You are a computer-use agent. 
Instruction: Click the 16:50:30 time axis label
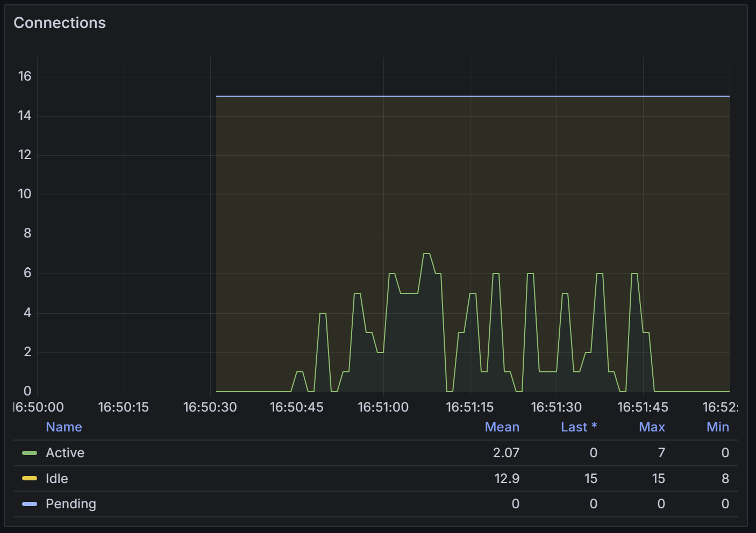pyautogui.click(x=210, y=407)
